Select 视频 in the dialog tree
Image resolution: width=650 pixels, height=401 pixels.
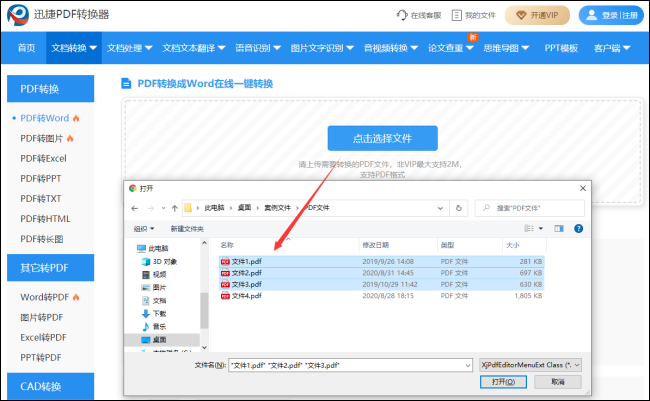[154, 275]
